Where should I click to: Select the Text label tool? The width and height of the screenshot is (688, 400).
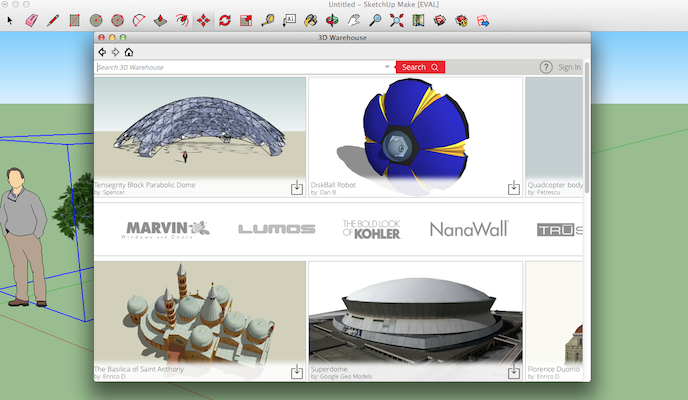[289, 20]
